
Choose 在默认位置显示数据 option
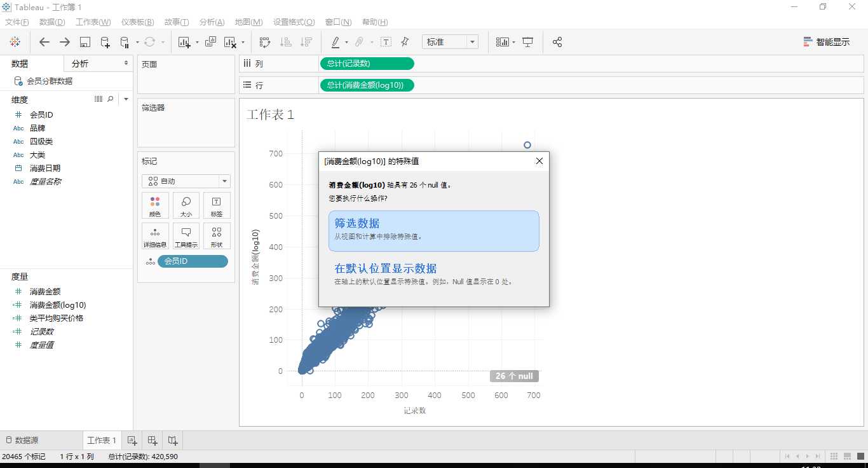434,273
